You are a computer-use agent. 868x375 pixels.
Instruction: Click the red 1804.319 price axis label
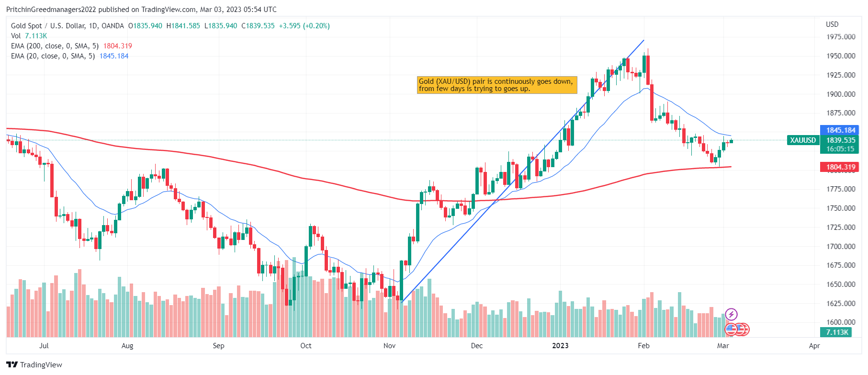coord(840,167)
